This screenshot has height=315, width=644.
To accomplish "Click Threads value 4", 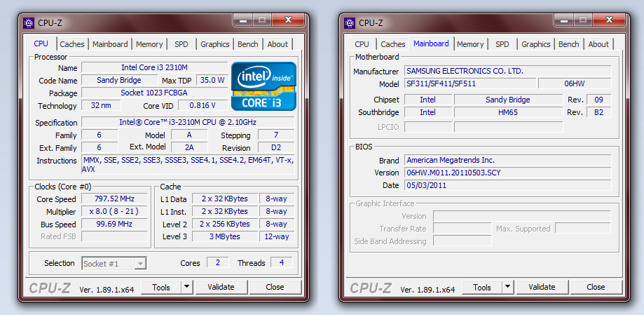I will point(281,262).
